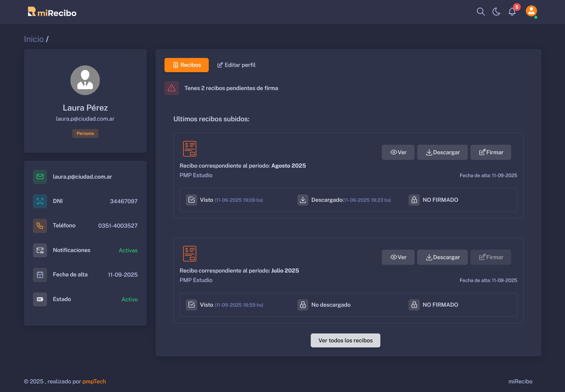Click the search magnifier icon

tap(481, 12)
